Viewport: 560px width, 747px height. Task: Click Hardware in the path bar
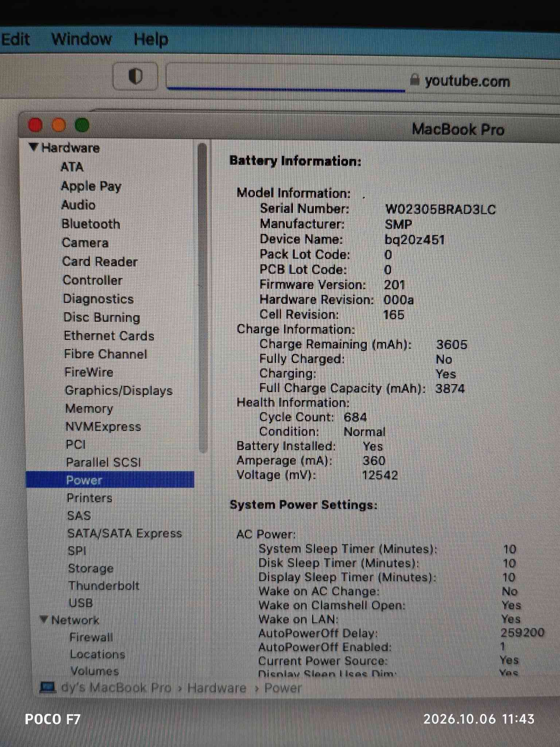pyautogui.click(x=217, y=688)
